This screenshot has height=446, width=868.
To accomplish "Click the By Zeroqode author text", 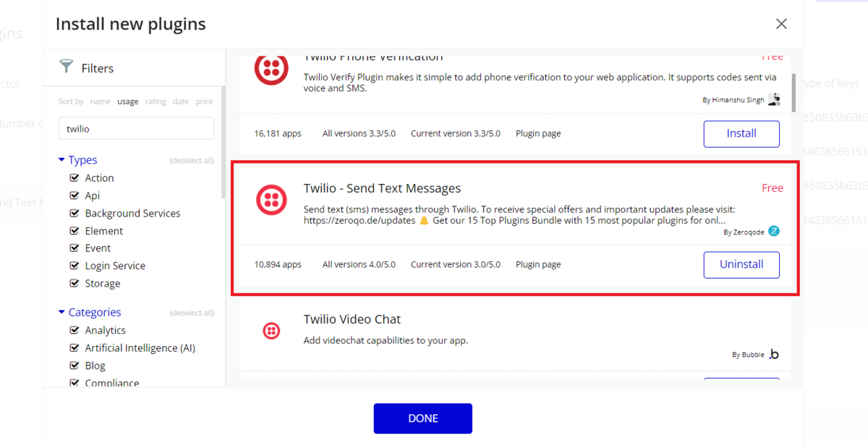I will tap(744, 232).
